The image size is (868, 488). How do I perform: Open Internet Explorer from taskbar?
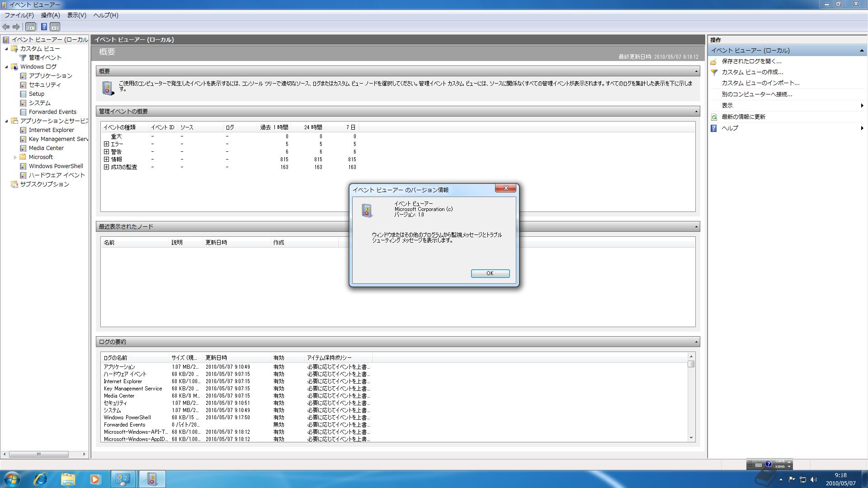coord(40,479)
